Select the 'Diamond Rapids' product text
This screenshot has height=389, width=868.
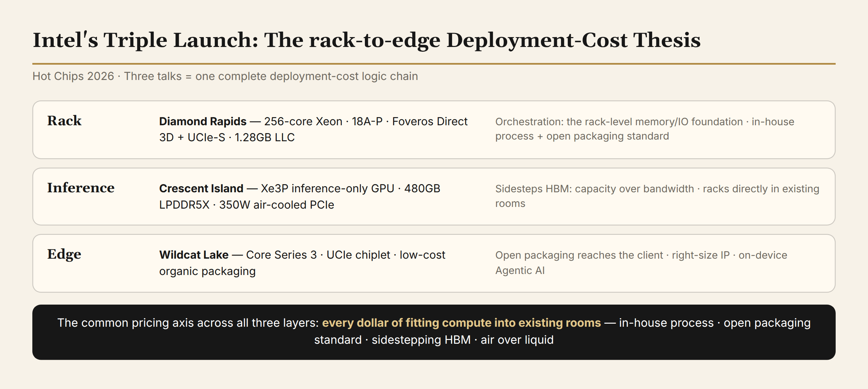pyautogui.click(x=203, y=121)
